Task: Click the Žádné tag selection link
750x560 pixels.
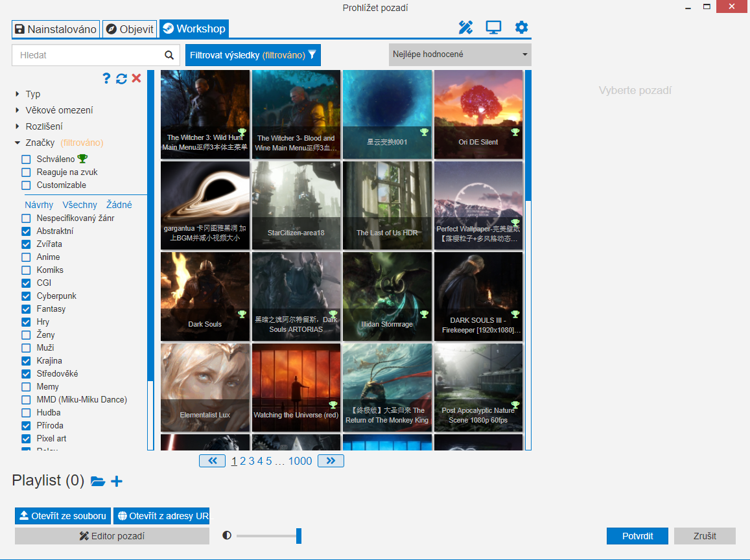Action: [119, 205]
